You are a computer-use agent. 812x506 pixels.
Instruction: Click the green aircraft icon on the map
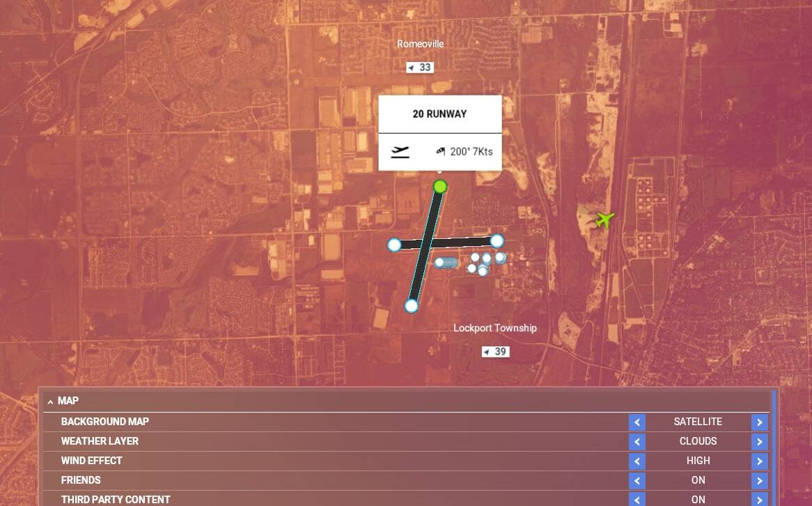pos(604,220)
